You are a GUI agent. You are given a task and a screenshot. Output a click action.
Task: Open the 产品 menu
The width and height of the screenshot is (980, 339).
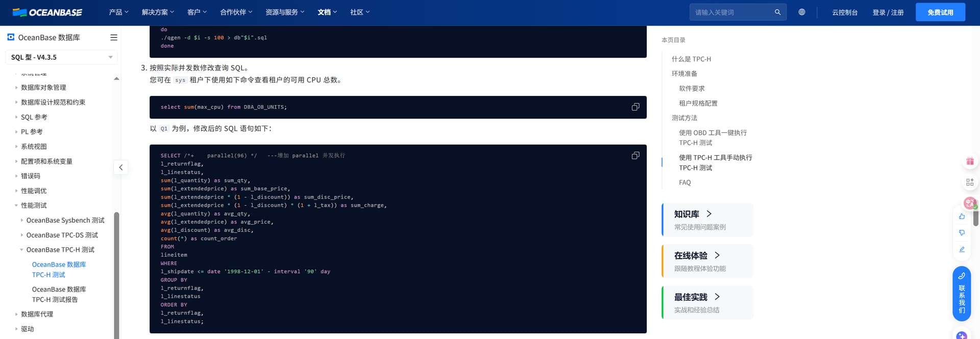[118, 12]
